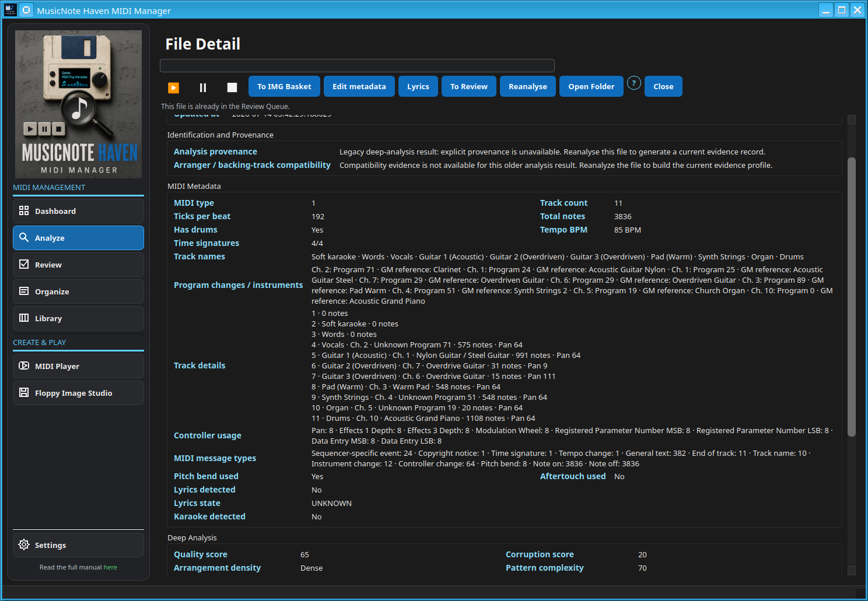Switch to the Analyze section

coord(78,238)
